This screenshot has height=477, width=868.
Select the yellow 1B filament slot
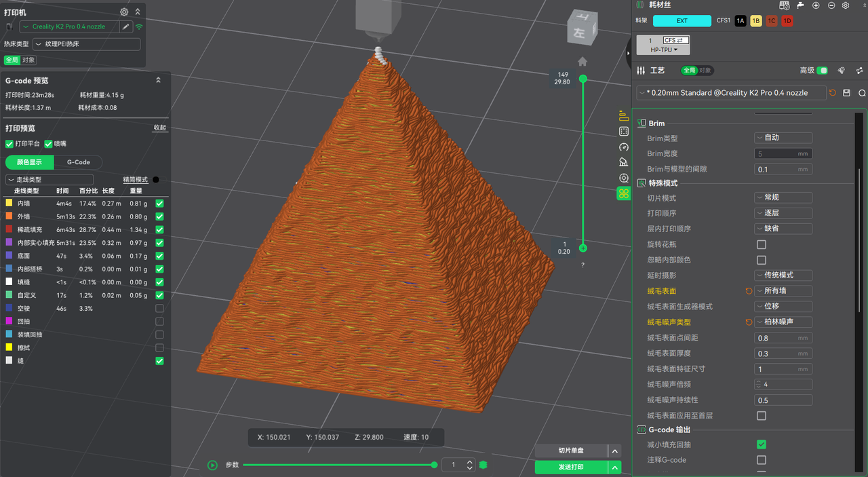coord(755,21)
